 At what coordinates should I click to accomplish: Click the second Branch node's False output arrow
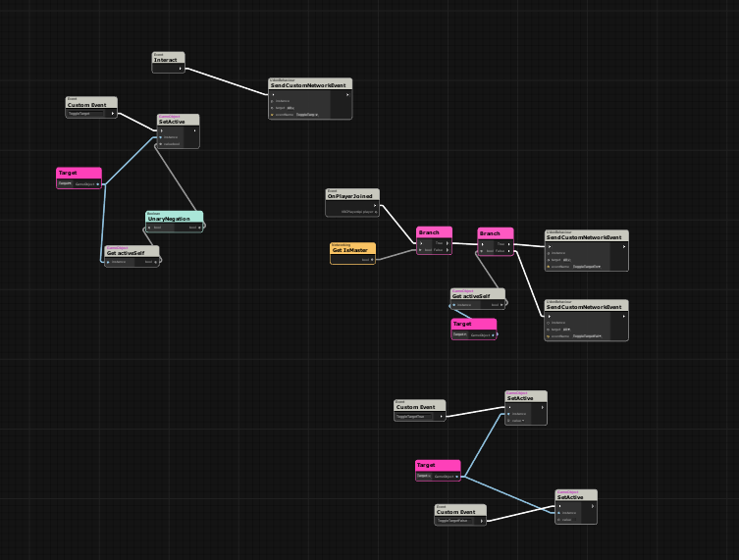click(509, 251)
